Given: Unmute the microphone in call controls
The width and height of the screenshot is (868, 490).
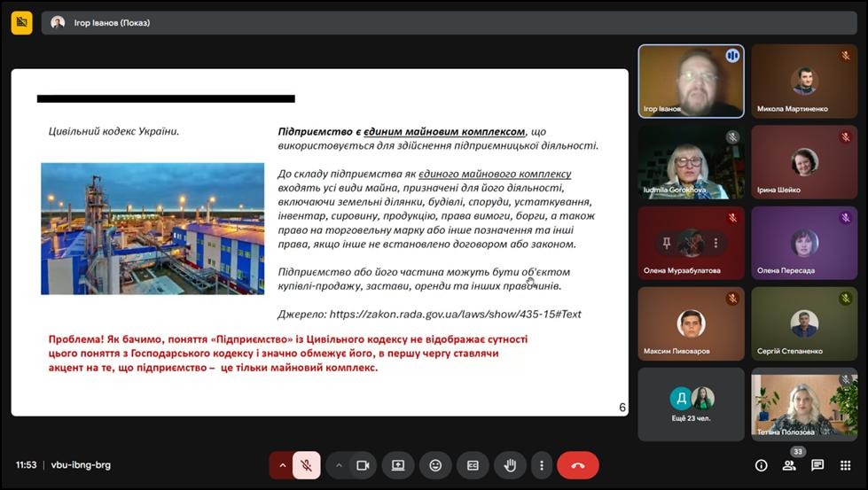Looking at the screenshot, I should point(306,465).
